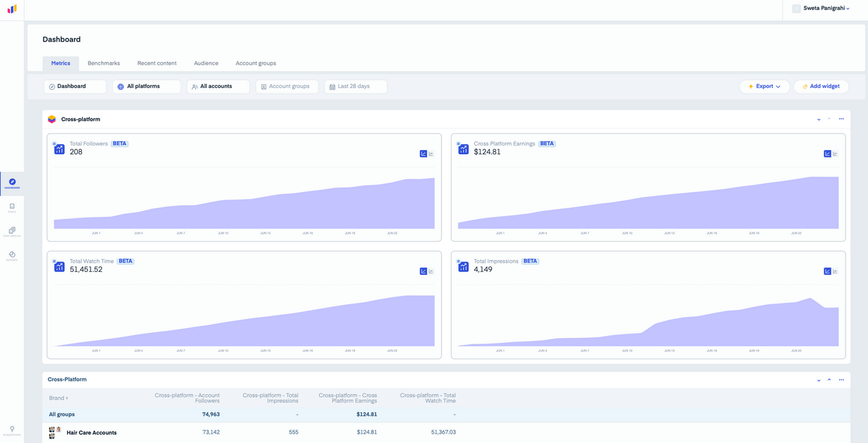868x443 pixels.
Task: Click the app logo at top left
Action: (12, 9)
